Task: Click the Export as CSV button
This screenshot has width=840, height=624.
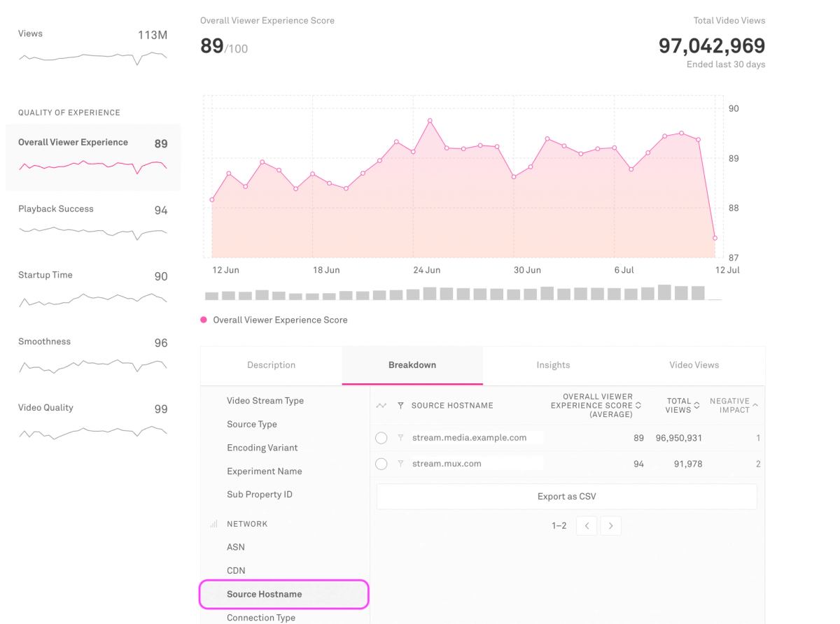Action: pos(566,496)
